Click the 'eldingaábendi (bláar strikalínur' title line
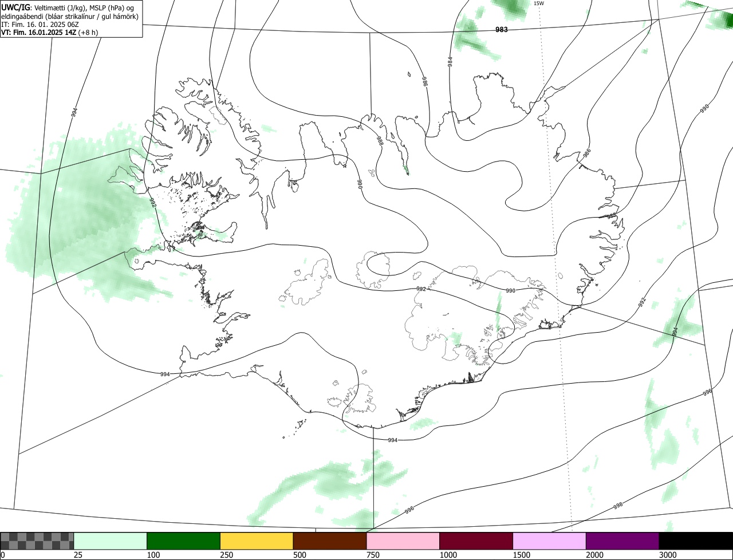The image size is (733, 560). point(70,16)
